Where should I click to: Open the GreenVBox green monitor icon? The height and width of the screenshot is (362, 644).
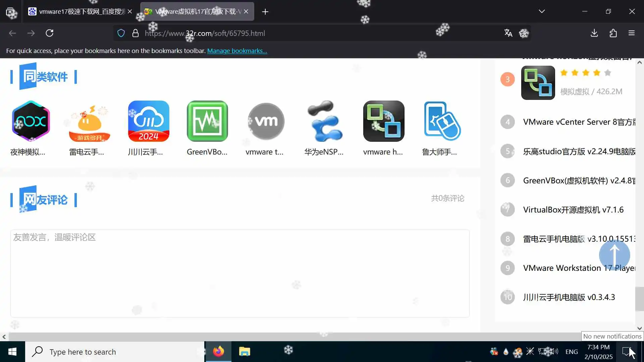tap(207, 121)
